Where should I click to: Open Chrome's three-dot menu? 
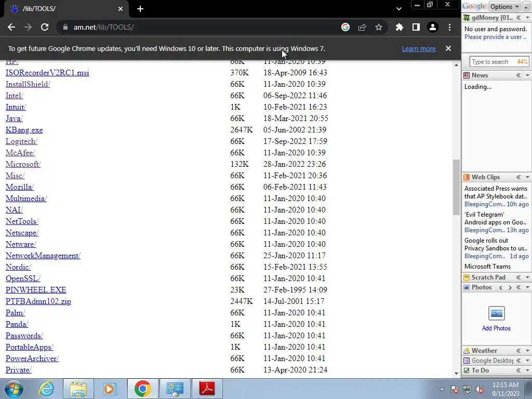click(449, 27)
